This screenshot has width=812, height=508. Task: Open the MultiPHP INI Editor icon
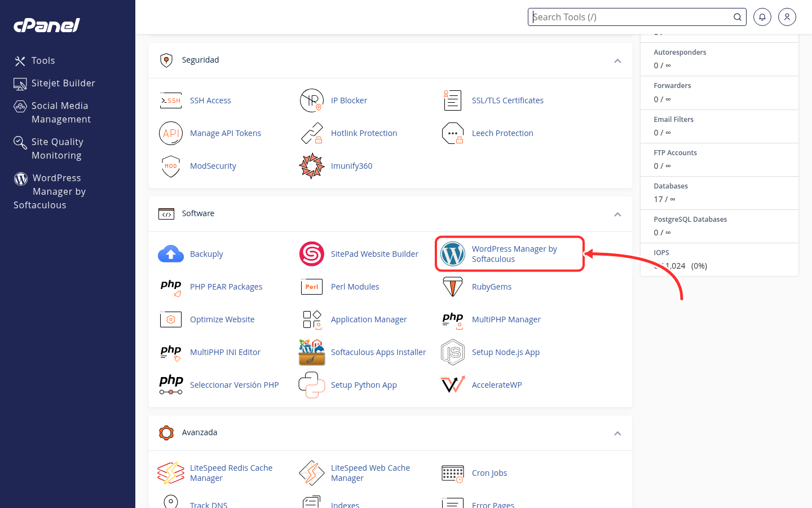[171, 352]
